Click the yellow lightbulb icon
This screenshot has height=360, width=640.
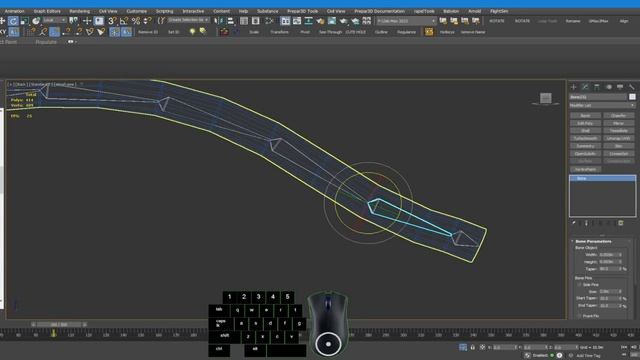point(192,31)
